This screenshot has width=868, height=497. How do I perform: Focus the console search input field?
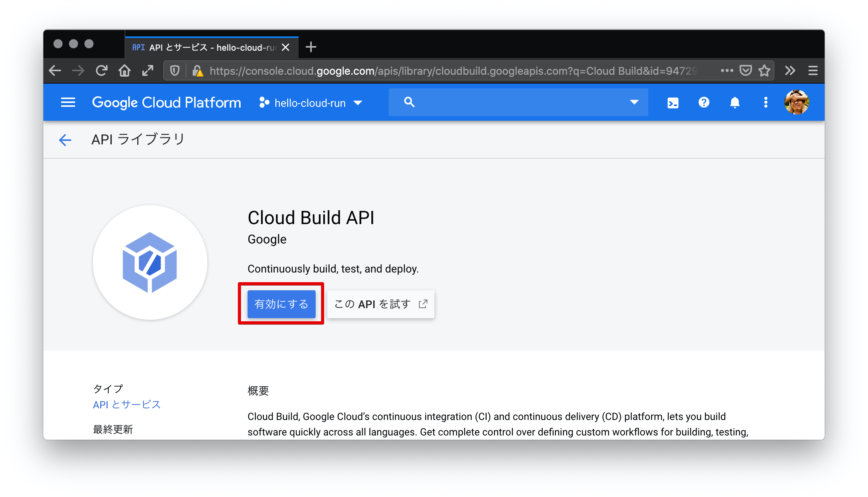tap(518, 102)
